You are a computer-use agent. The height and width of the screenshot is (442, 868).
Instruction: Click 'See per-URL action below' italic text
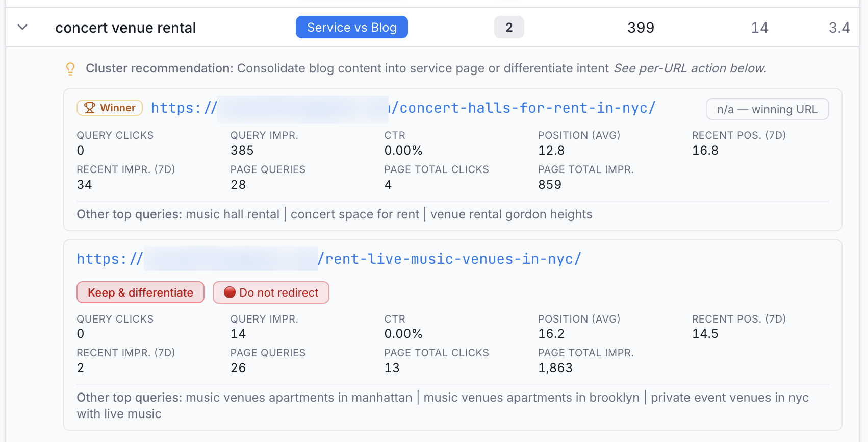point(690,68)
